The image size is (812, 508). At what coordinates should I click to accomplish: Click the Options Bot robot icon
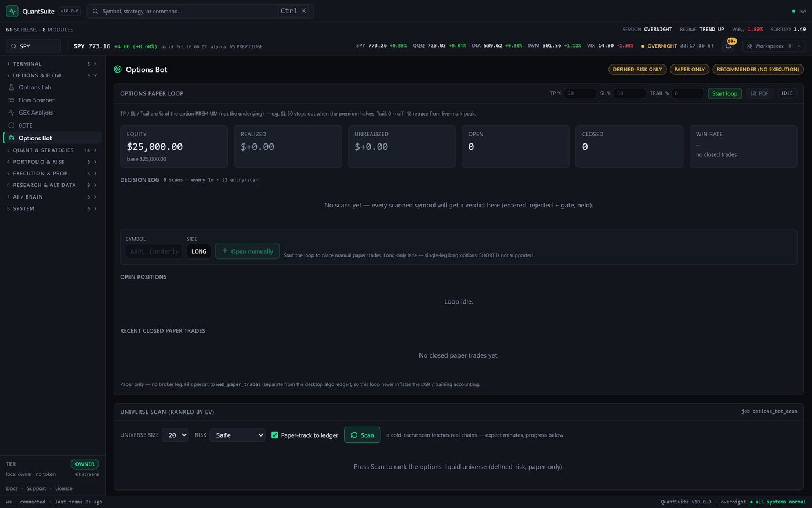tap(12, 138)
